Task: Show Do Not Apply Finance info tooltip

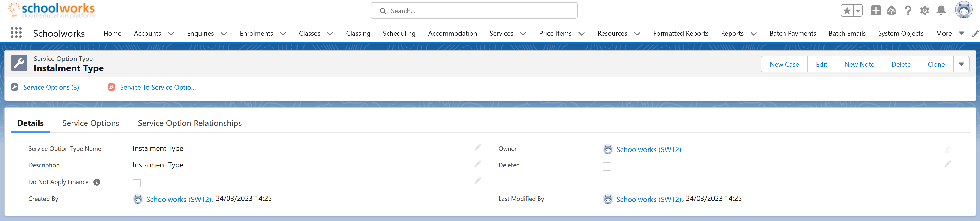Action: (x=97, y=182)
